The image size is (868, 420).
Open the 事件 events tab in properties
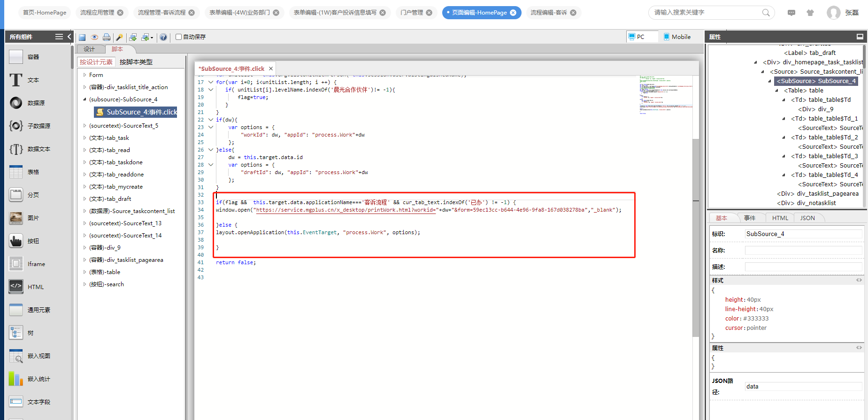tap(750, 218)
